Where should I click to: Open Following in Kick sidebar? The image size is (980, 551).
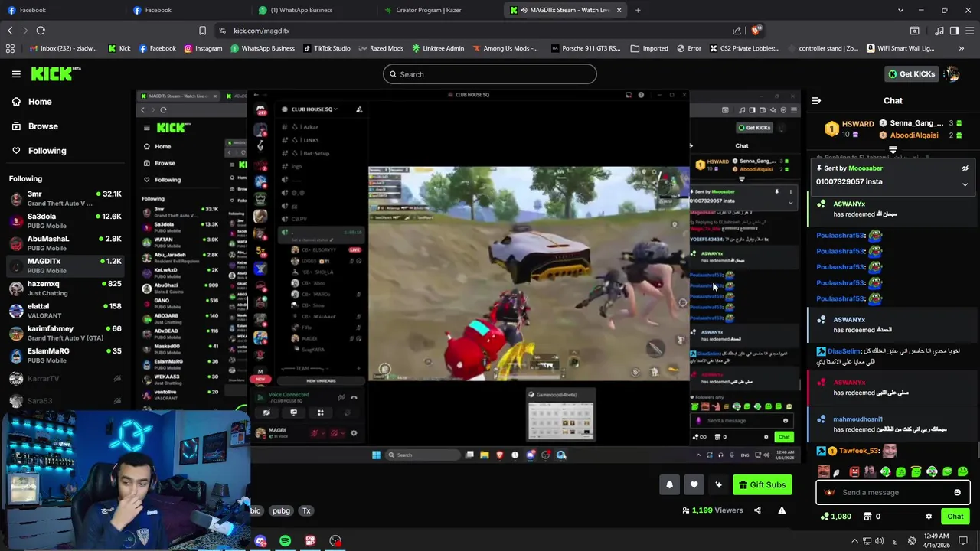point(47,151)
